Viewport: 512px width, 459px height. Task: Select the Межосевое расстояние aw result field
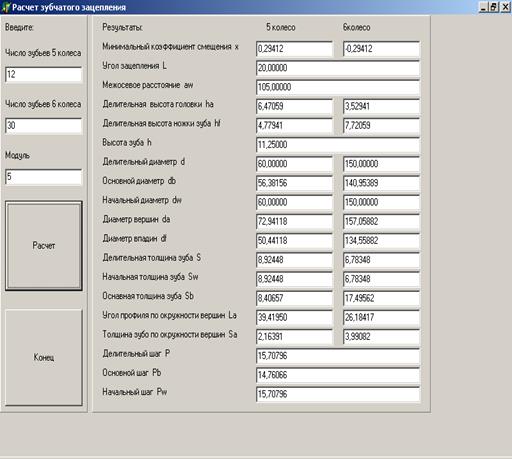coord(338,87)
